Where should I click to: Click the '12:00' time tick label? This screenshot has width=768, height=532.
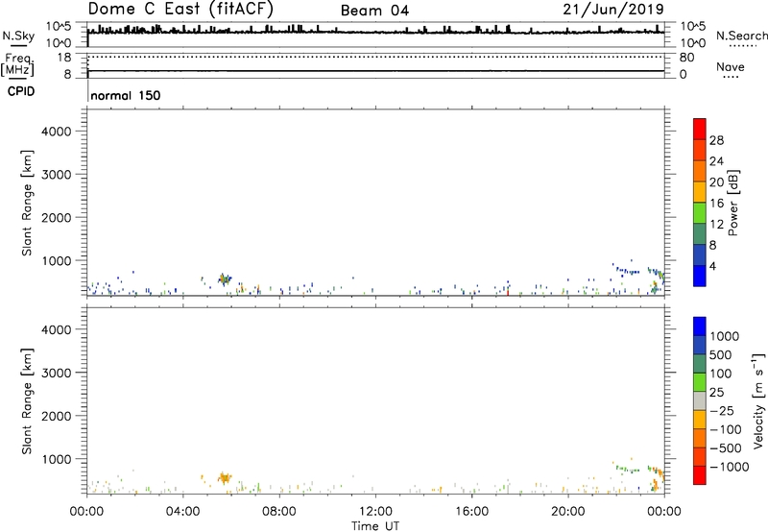375,512
